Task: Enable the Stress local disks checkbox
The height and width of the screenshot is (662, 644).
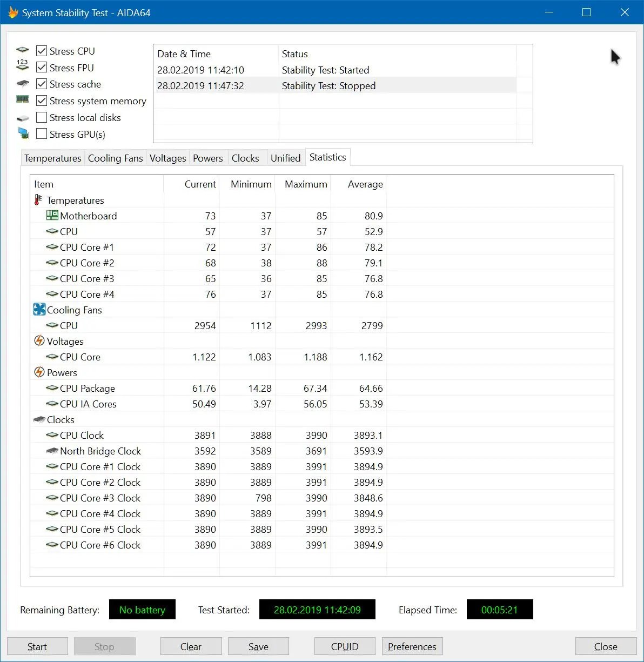Action: pyautogui.click(x=42, y=117)
